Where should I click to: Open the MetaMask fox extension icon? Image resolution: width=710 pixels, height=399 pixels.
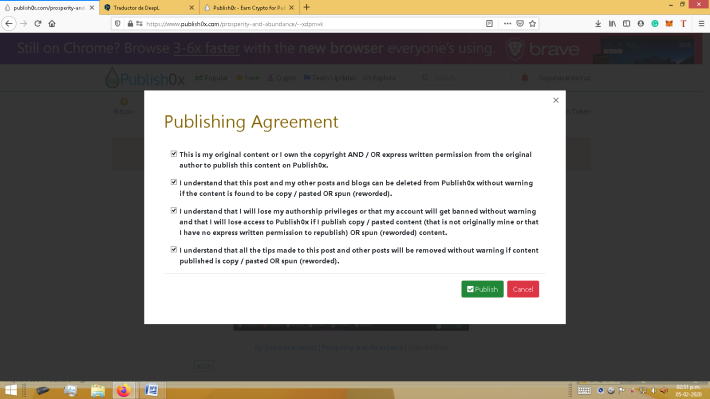click(669, 24)
